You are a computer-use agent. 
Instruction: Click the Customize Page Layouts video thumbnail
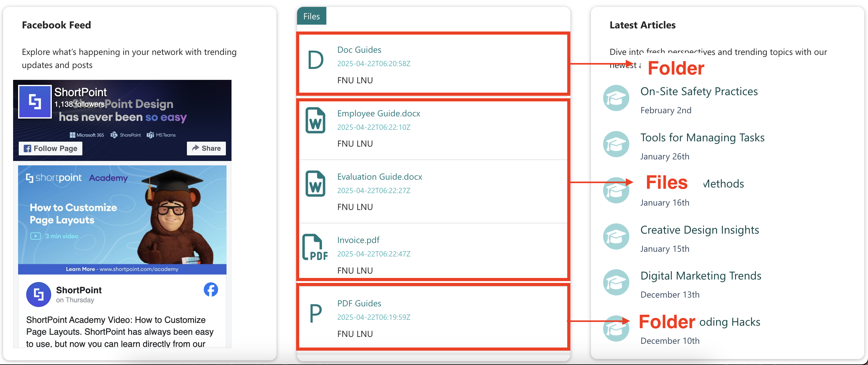coord(122,219)
